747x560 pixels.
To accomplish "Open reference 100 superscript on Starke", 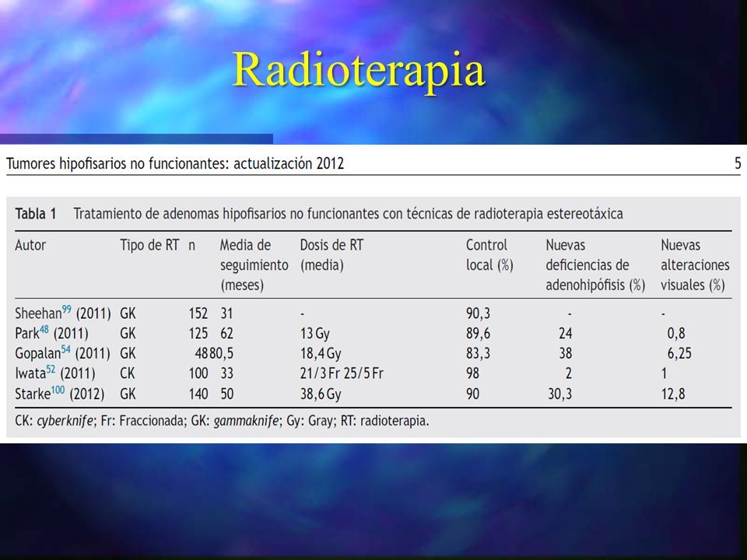I will tap(58, 390).
